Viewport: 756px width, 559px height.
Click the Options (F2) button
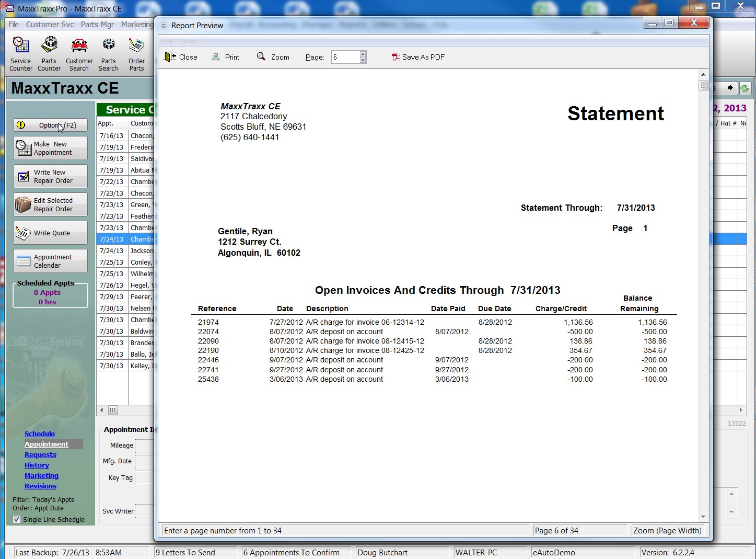click(x=50, y=125)
